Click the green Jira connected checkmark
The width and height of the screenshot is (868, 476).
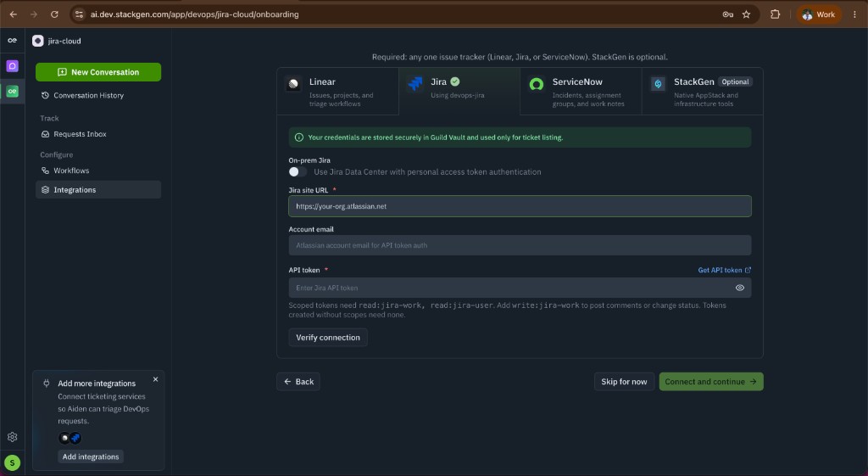[x=455, y=81]
